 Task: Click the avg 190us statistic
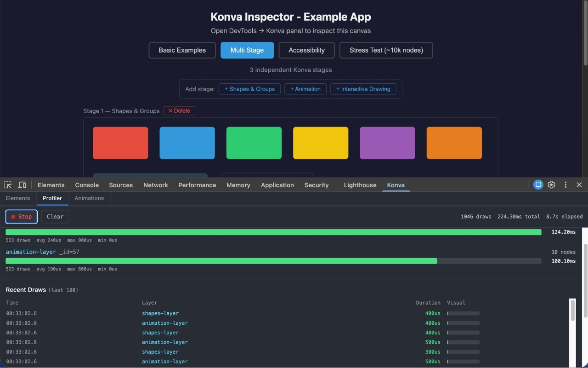point(49,269)
